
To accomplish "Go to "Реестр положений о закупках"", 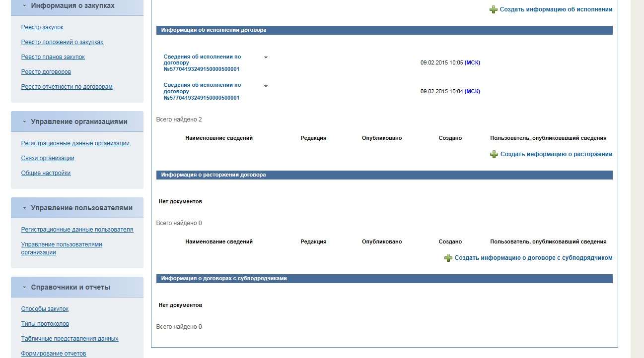I will click(62, 42).
